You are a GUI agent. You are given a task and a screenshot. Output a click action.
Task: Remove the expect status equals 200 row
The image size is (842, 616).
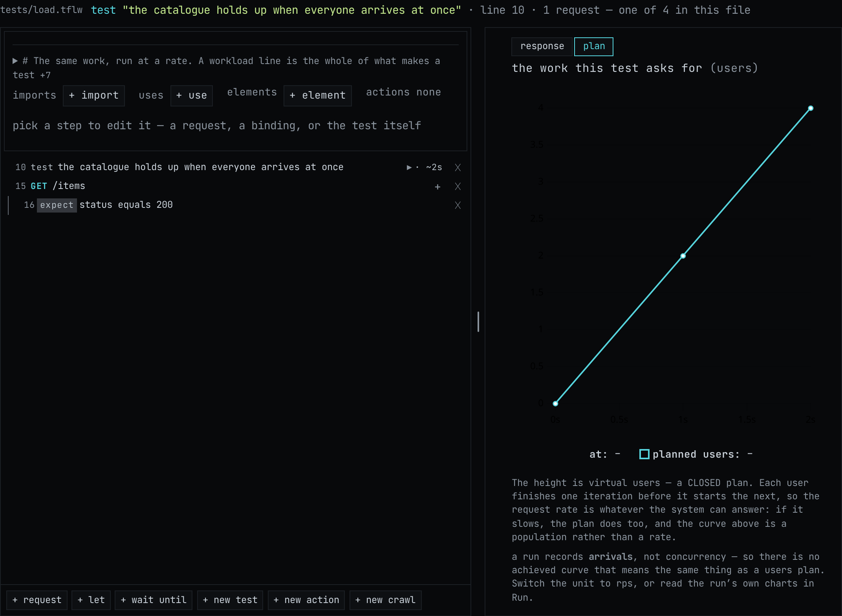[458, 205]
